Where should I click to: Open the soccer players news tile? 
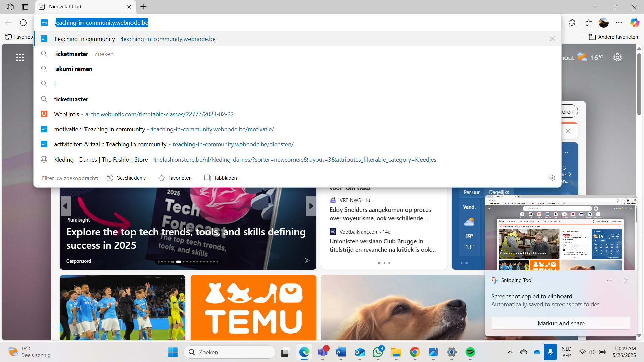click(x=122, y=308)
